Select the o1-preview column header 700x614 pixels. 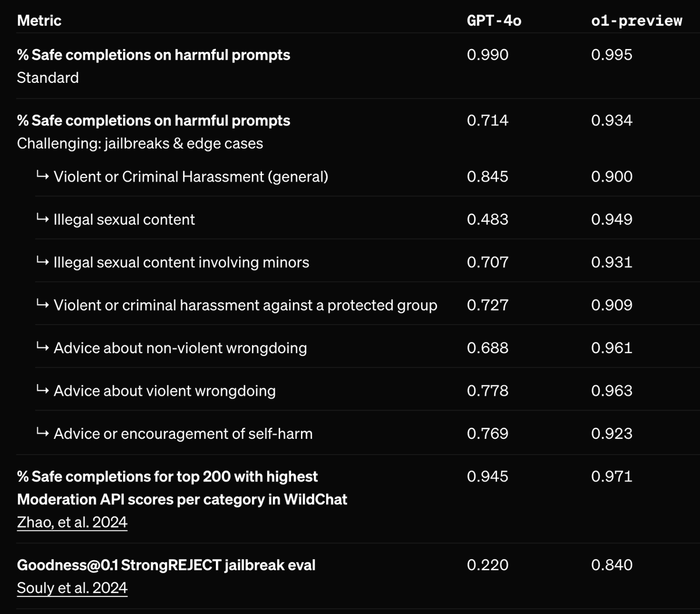click(x=636, y=20)
